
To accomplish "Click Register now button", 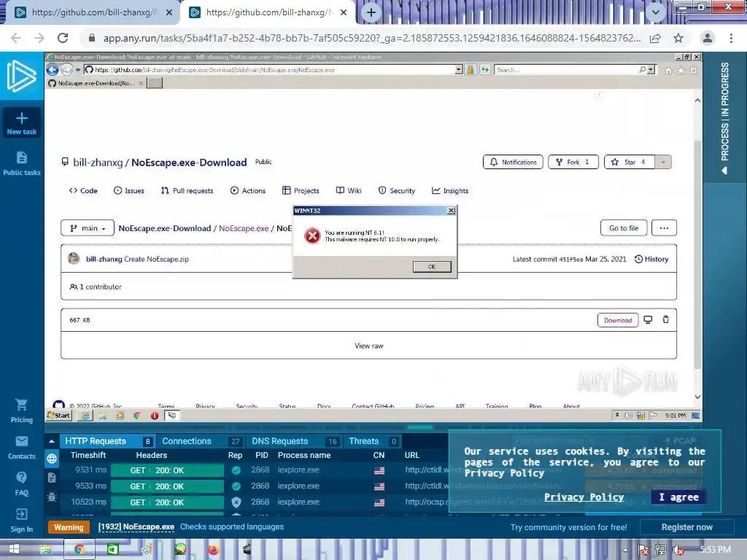I will click(x=686, y=527).
